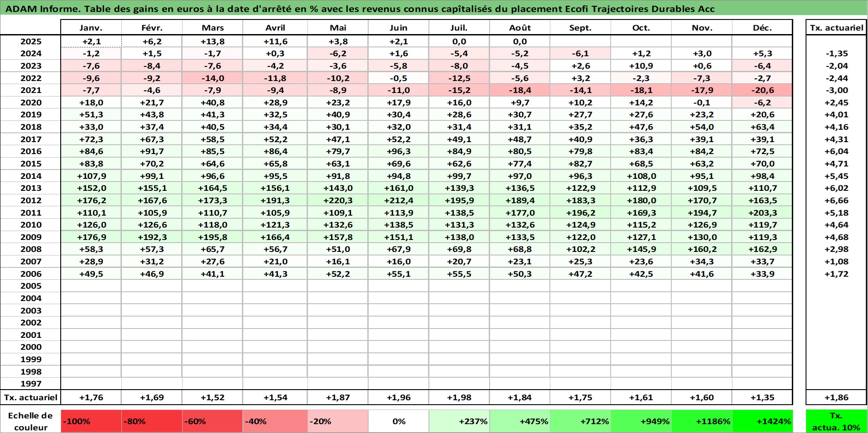Click cell -20,6 for December 2021
The image size is (868, 433).
762,90
